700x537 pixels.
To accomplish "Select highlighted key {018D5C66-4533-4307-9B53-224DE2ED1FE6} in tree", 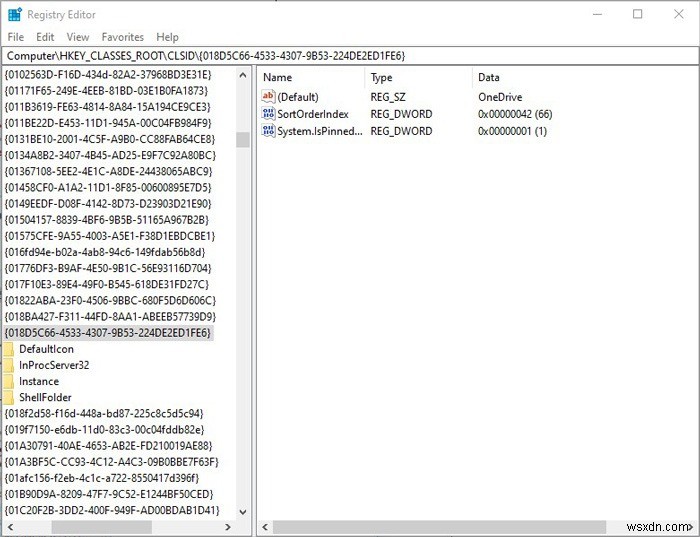I will pyautogui.click(x=108, y=333).
